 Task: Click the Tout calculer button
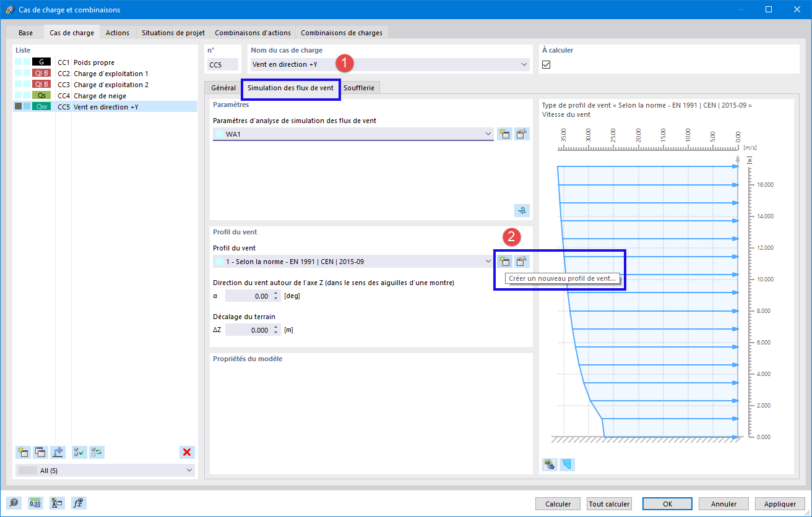point(610,504)
